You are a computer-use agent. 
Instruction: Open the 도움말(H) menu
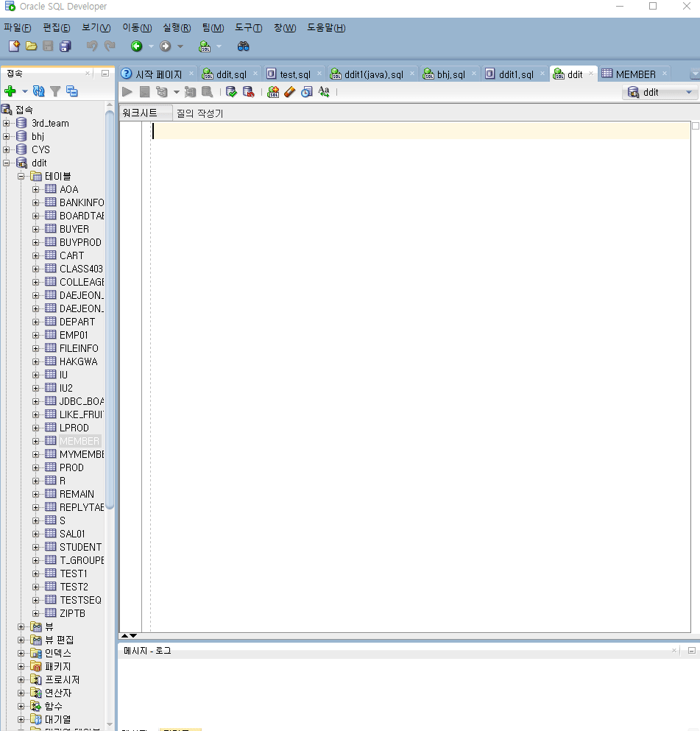pyautogui.click(x=326, y=28)
